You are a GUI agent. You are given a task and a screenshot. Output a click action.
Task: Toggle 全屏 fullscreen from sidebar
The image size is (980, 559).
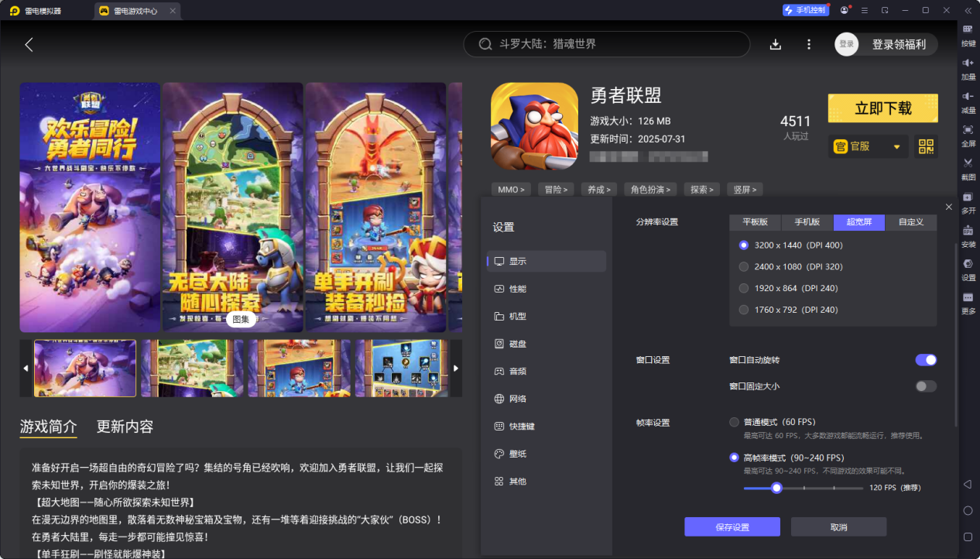point(968,134)
